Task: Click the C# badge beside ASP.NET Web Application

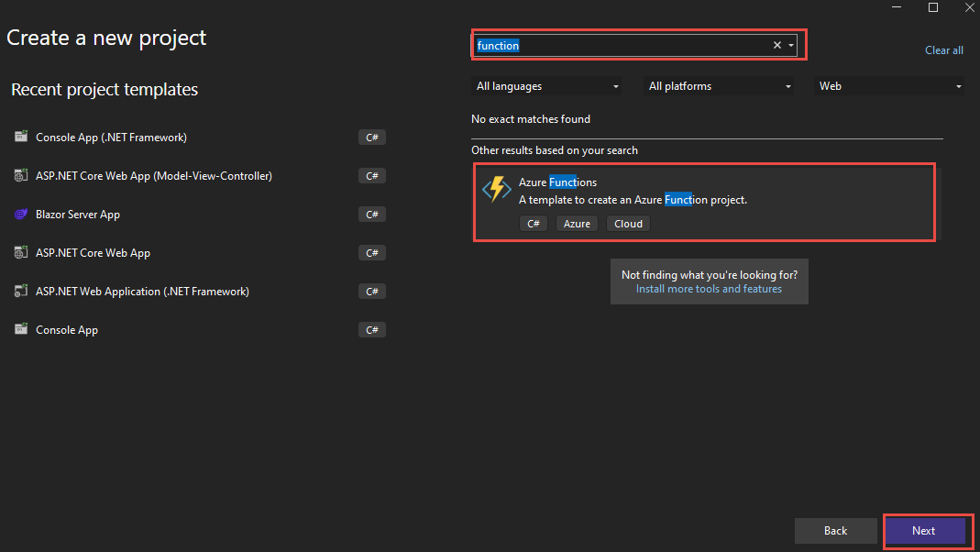Action: (x=372, y=291)
